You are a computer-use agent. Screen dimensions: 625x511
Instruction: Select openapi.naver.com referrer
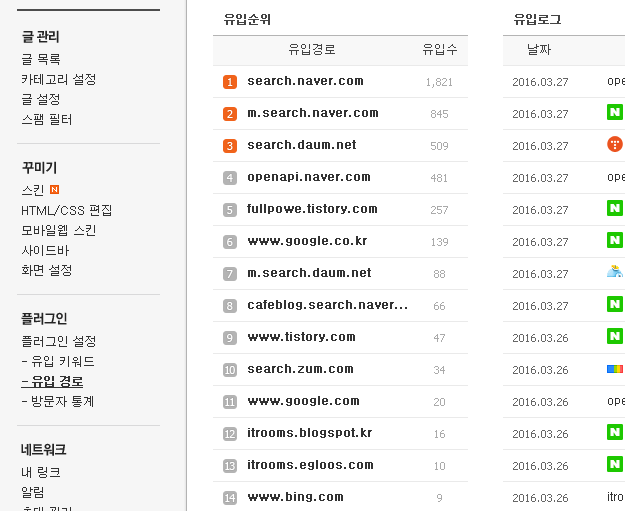coord(309,177)
